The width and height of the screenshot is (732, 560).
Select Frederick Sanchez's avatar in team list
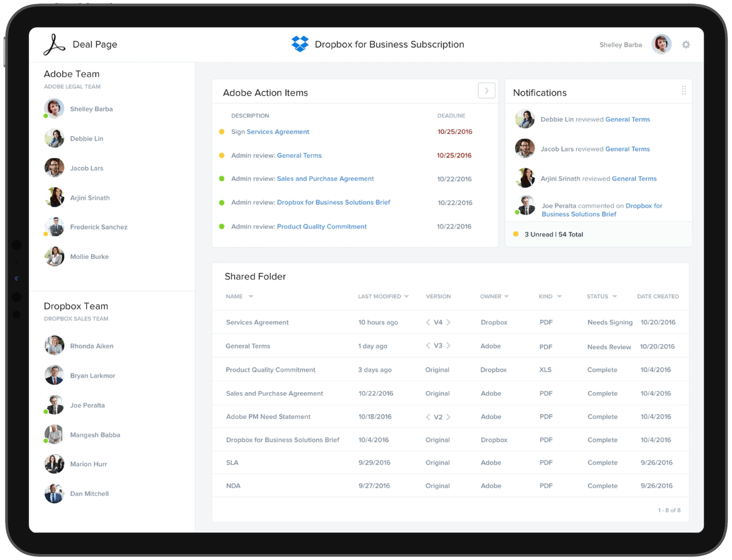click(54, 227)
